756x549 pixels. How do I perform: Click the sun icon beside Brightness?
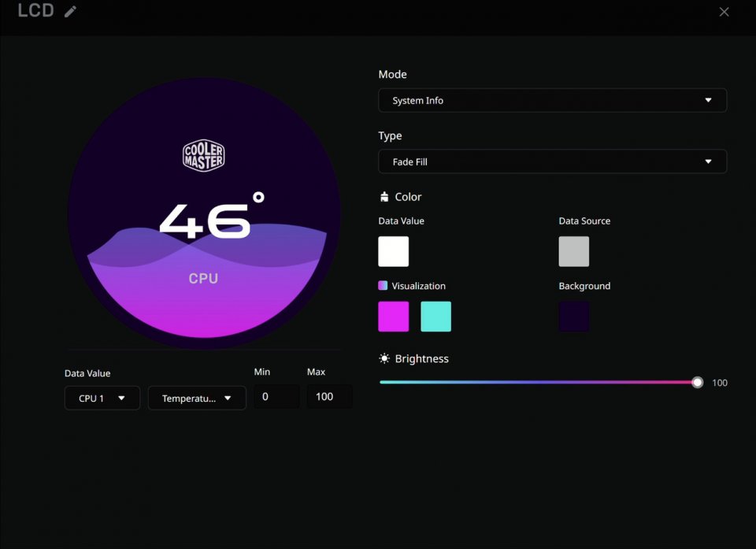pos(384,359)
